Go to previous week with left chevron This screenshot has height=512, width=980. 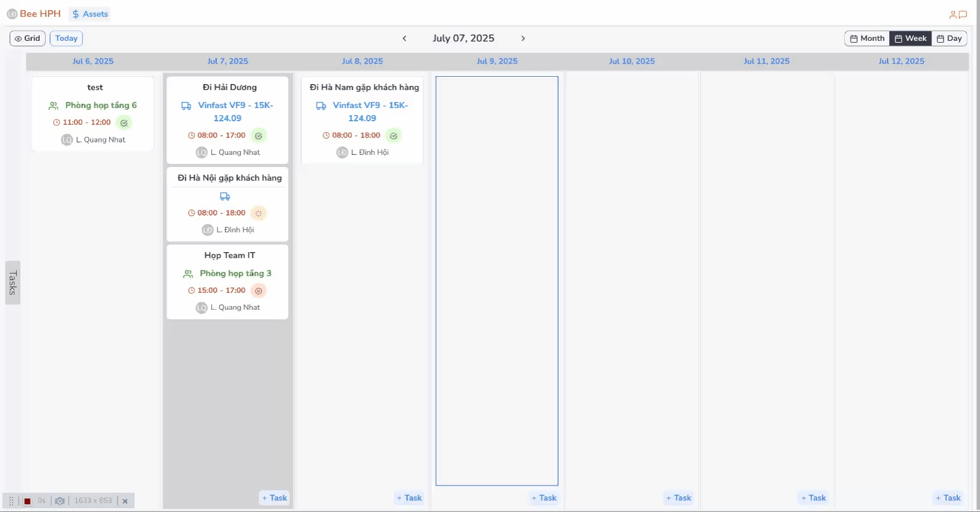tap(404, 38)
